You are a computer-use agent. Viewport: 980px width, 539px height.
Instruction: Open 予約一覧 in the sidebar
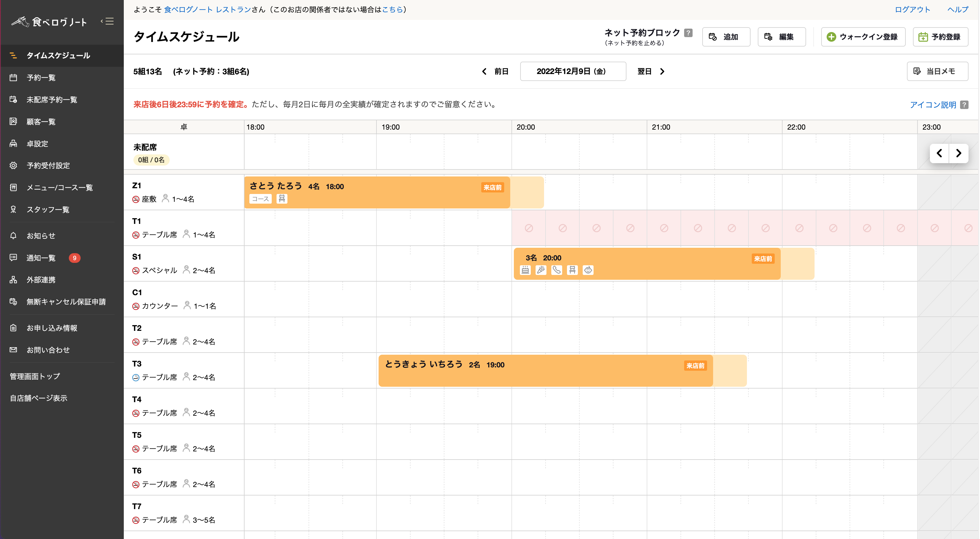click(x=41, y=78)
